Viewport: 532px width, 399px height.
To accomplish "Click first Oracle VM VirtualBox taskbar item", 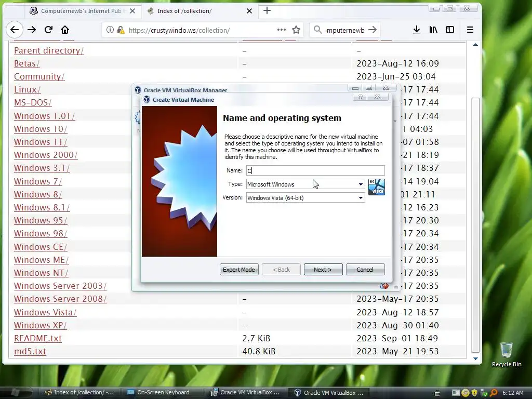I will click(246, 393).
